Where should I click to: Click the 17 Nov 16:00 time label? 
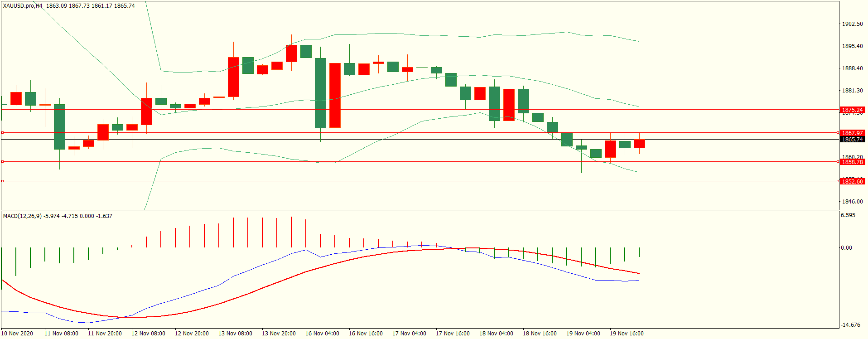453,334
